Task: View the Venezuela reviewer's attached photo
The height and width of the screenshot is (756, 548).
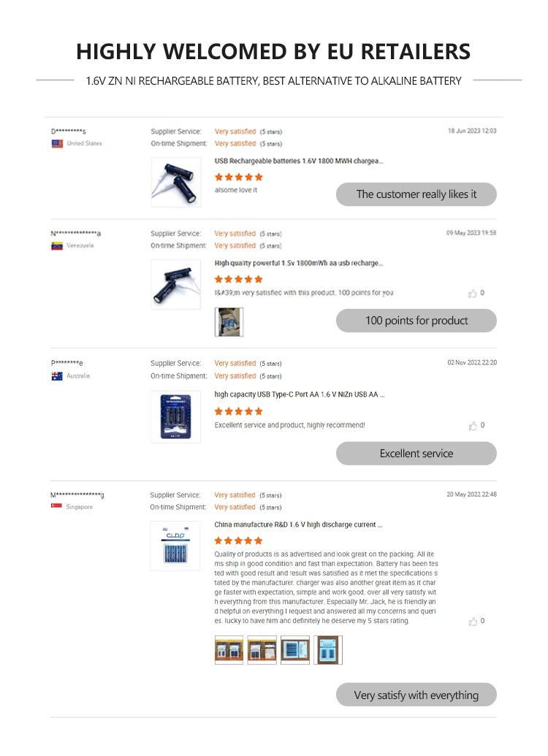Action: point(229,321)
